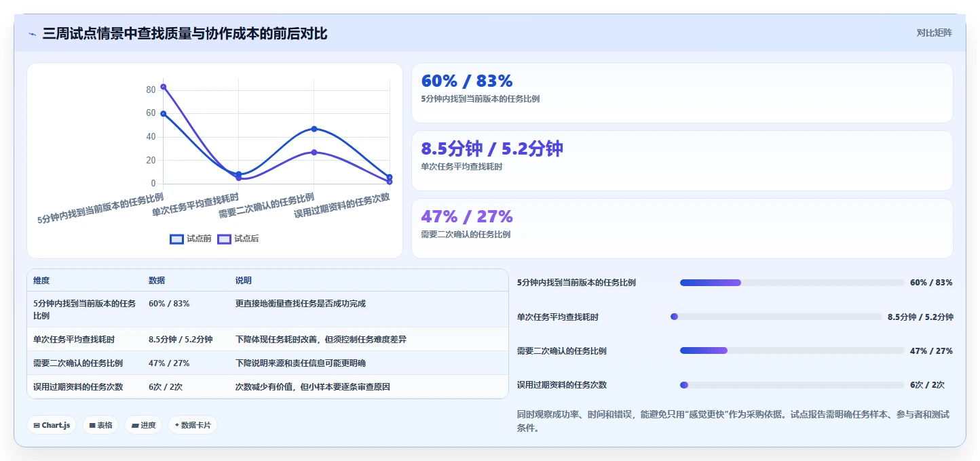Click table cell 次数减少有价值，但小样本要逐条审查原因
The height and width of the screenshot is (461, 980).
[313, 387]
